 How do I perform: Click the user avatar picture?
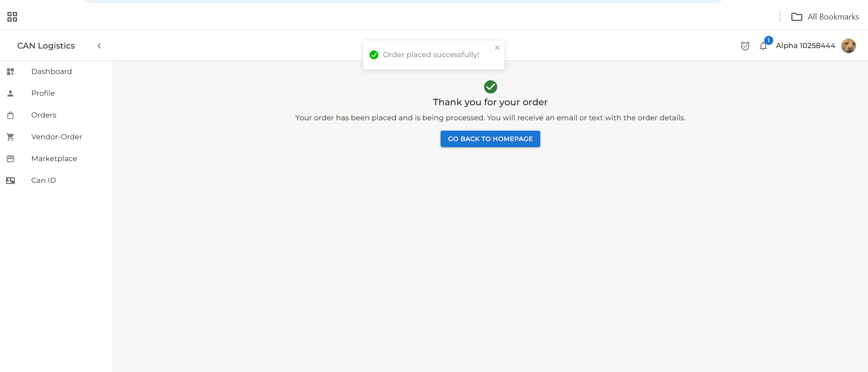tap(849, 46)
